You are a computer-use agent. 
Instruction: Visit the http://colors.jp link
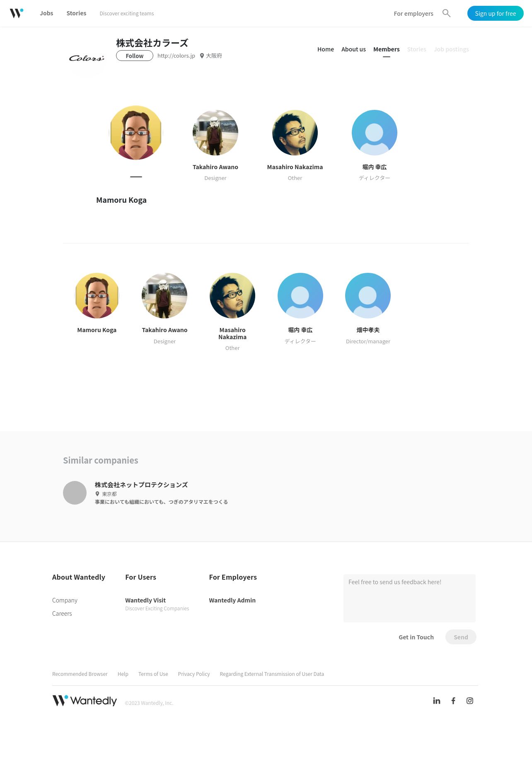click(176, 56)
